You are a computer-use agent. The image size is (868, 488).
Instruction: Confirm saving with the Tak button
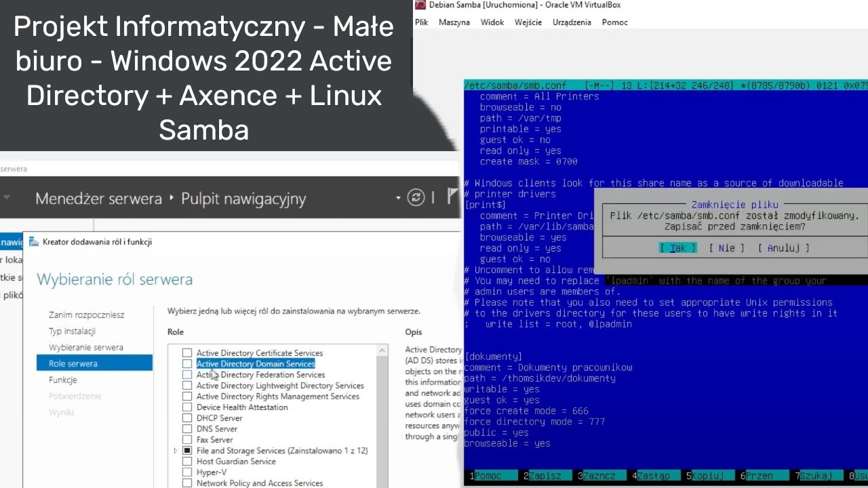[678, 248]
